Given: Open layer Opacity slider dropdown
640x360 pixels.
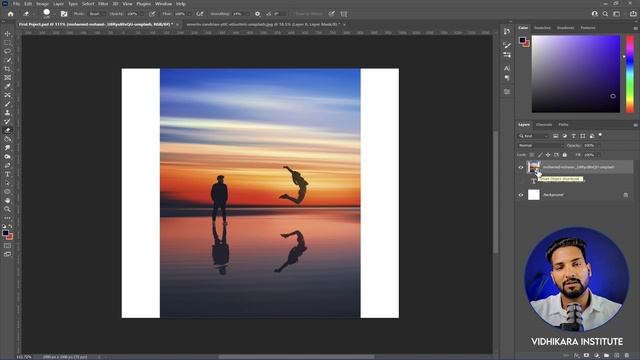Looking at the screenshot, I should (599, 146).
